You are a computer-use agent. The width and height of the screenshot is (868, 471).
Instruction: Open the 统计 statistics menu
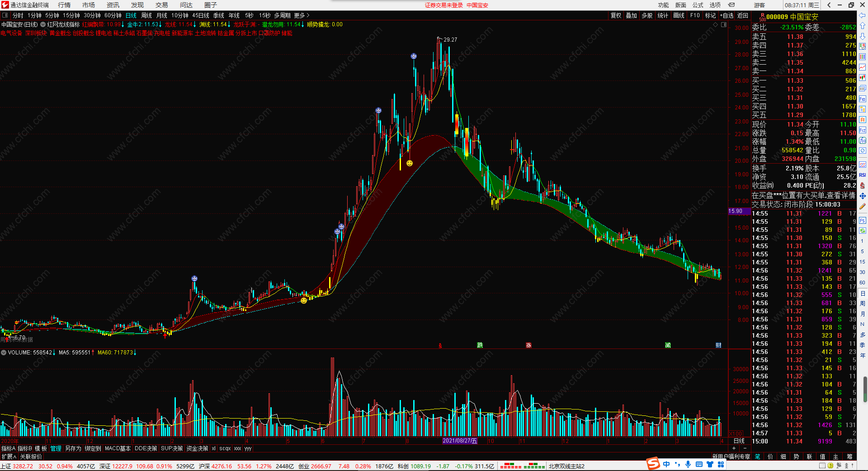(663, 15)
